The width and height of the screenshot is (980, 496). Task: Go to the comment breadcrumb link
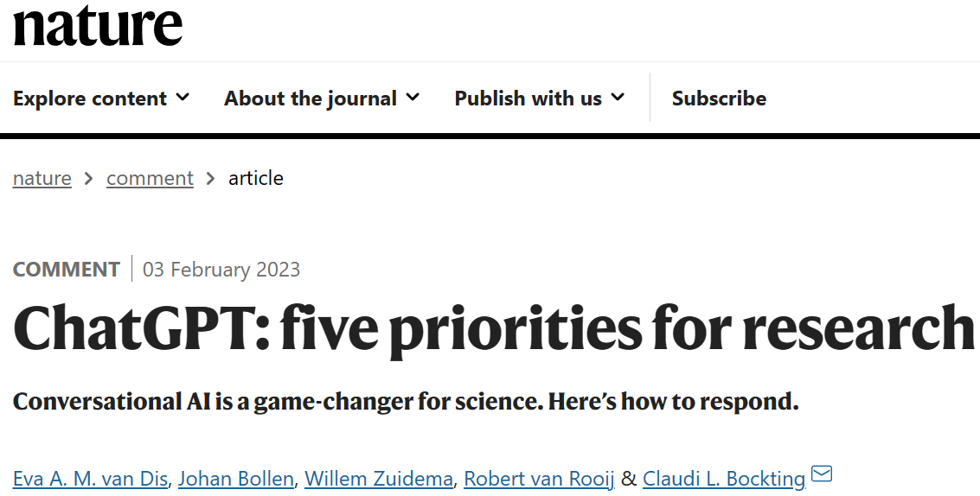tap(150, 178)
